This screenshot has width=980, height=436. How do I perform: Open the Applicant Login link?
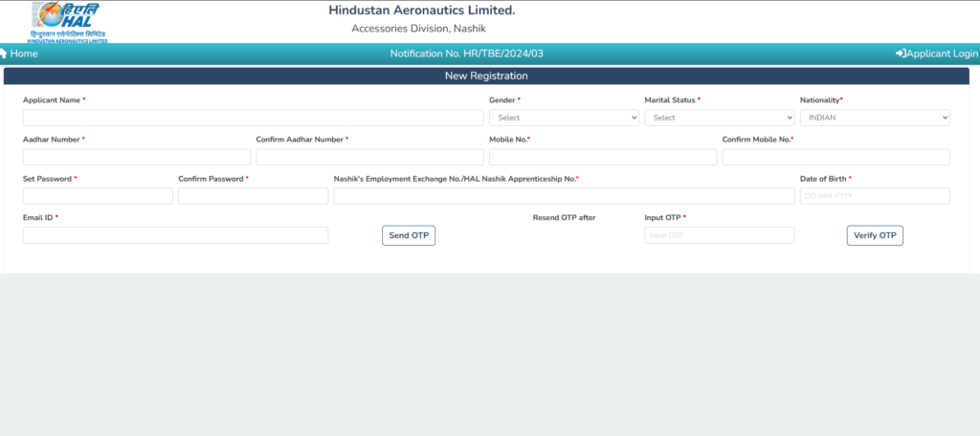point(937,54)
